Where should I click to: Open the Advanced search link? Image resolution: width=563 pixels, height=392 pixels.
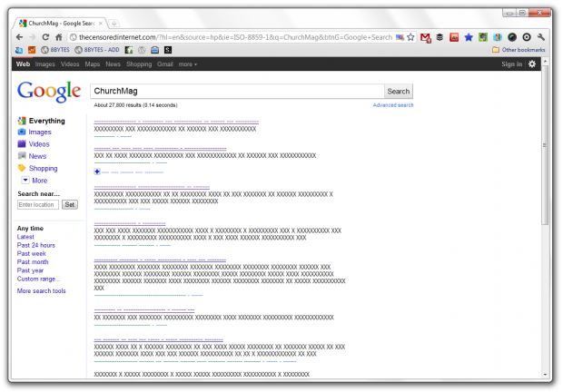coord(393,105)
